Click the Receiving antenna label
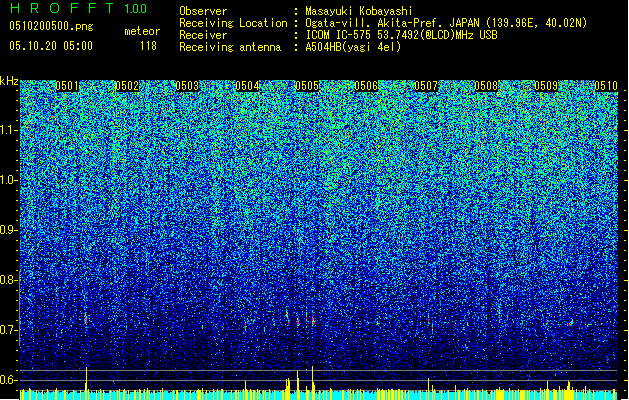Viewport: 629px width, 400px height. coord(230,47)
